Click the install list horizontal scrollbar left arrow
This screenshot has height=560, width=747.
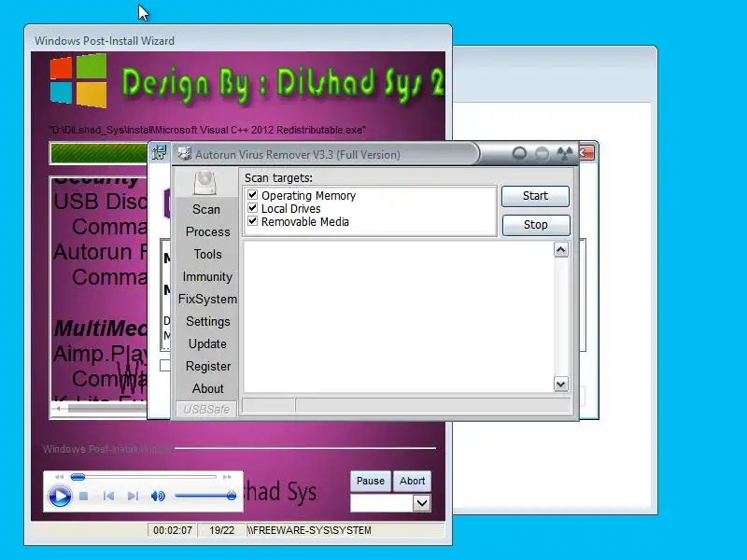click(59, 408)
